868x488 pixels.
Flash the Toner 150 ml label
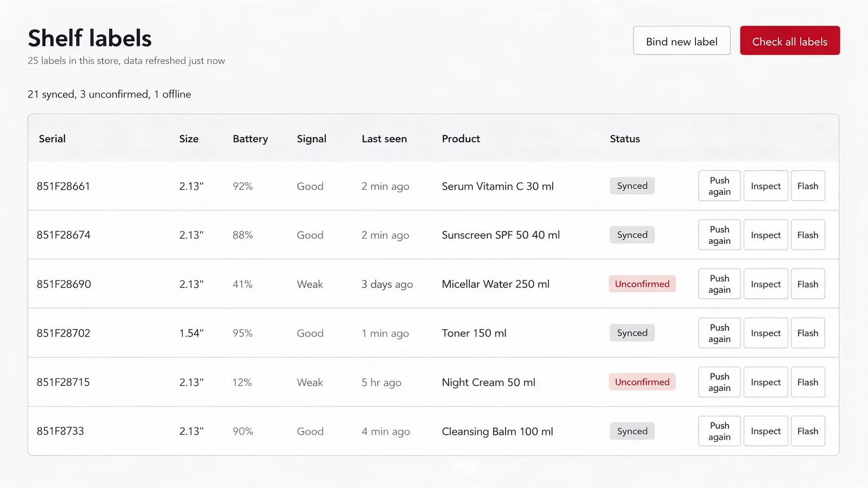808,333
